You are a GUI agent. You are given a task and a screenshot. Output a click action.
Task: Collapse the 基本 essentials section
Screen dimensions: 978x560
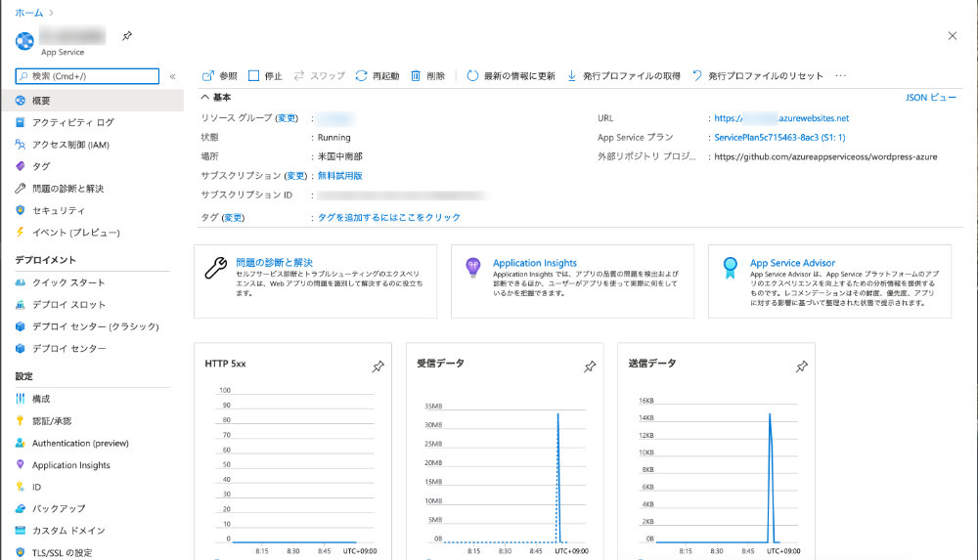[x=205, y=97]
